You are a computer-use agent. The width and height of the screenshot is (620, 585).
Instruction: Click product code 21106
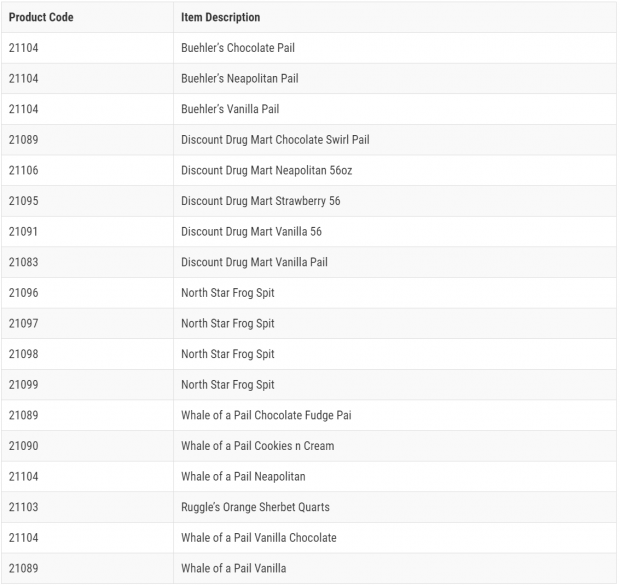[x=24, y=170]
